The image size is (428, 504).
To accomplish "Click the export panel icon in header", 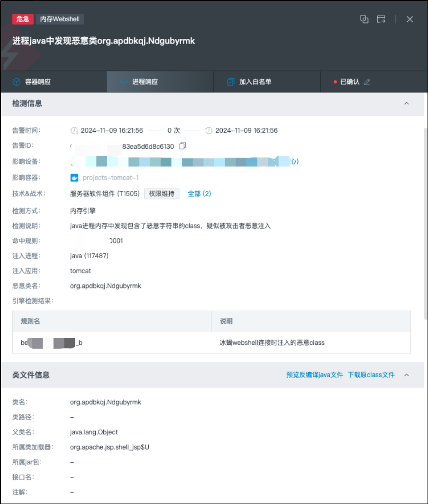I will point(381,19).
